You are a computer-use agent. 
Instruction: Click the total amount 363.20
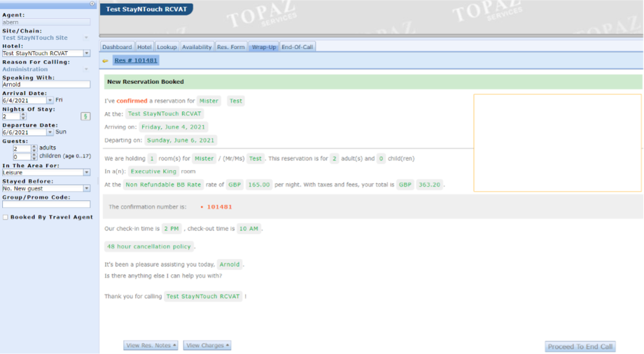429,185
